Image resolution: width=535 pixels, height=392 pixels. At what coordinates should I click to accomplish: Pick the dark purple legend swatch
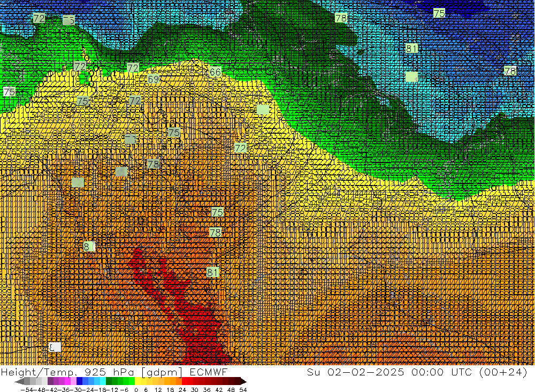click(50, 381)
